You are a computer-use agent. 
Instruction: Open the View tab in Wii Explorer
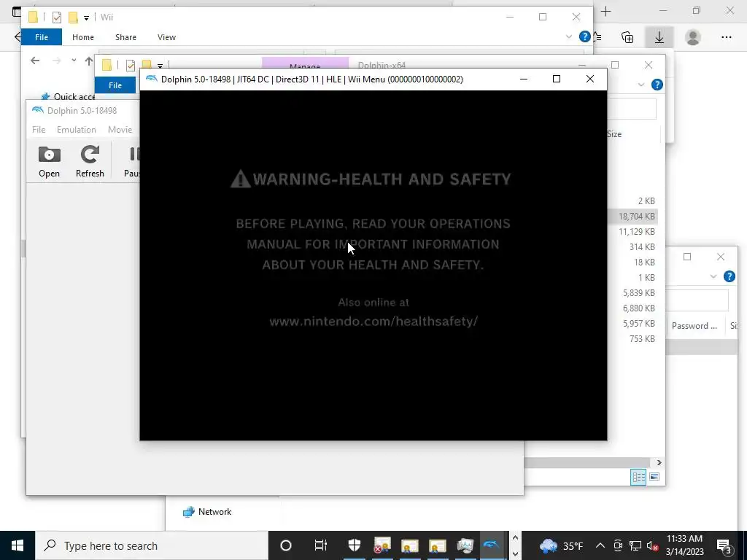pyautogui.click(x=167, y=37)
